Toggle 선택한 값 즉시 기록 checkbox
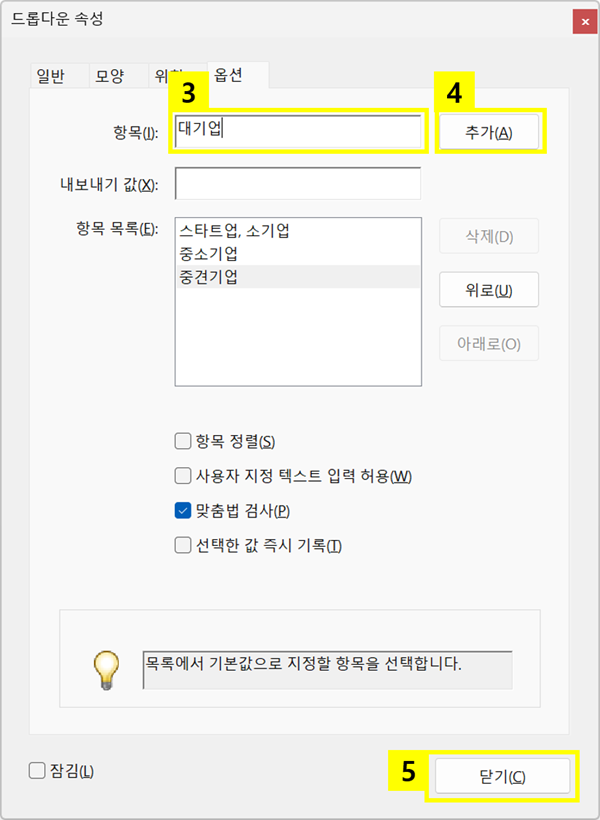This screenshot has height=820, width=600. [x=183, y=545]
